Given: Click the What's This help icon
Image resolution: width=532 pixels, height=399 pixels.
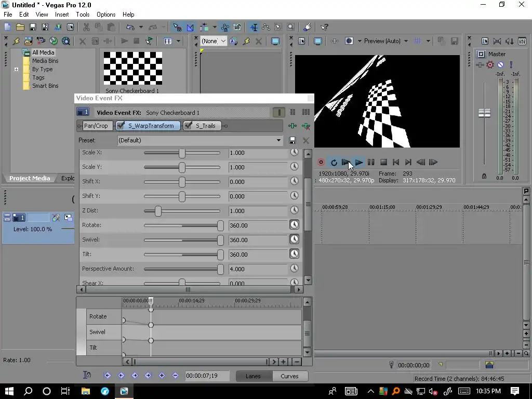Looking at the screenshot, I should click(324, 27).
